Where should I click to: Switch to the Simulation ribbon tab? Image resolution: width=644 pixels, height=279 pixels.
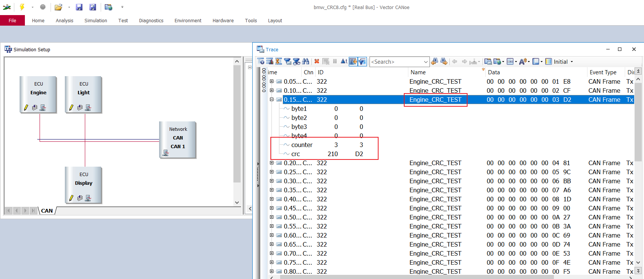[x=96, y=20]
